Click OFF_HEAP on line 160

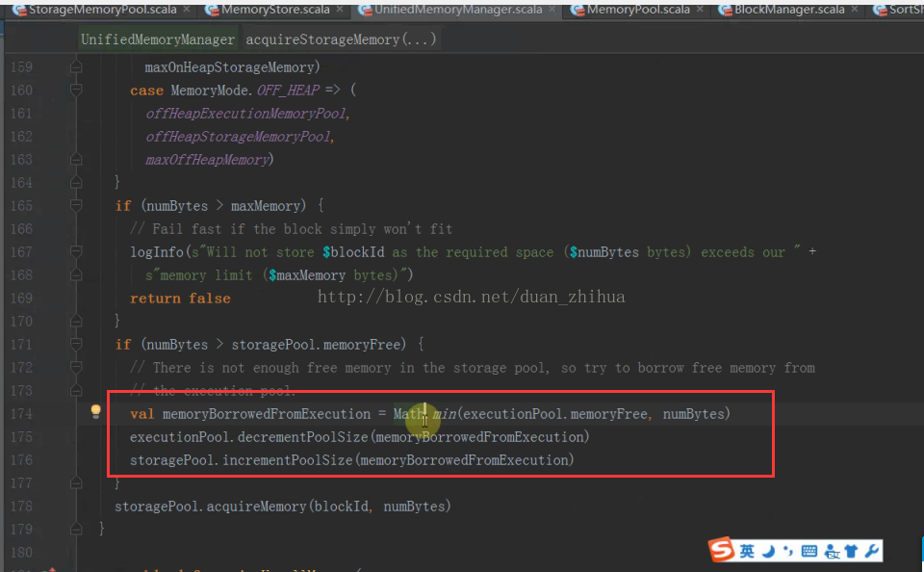coord(288,91)
